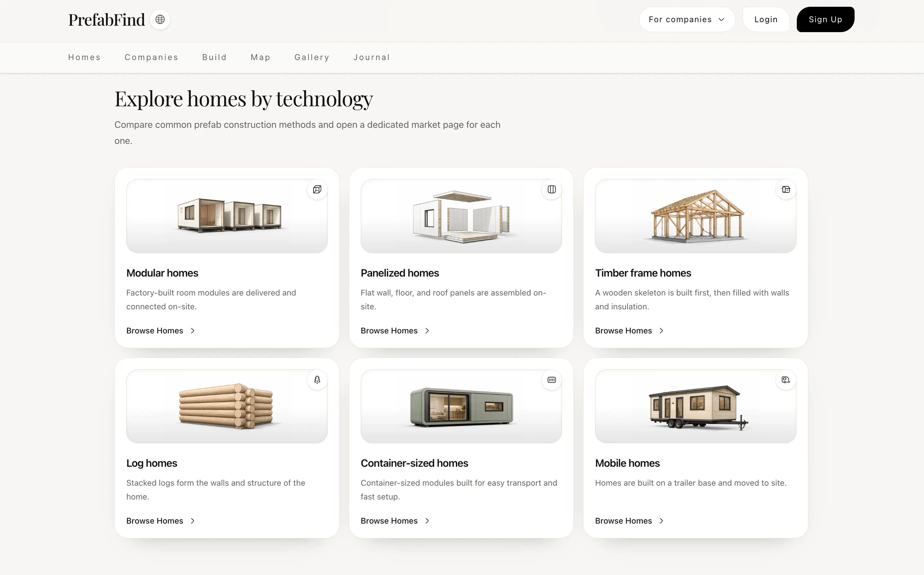The height and width of the screenshot is (575, 924).
Task: Open the green container home image
Action: [461, 406]
